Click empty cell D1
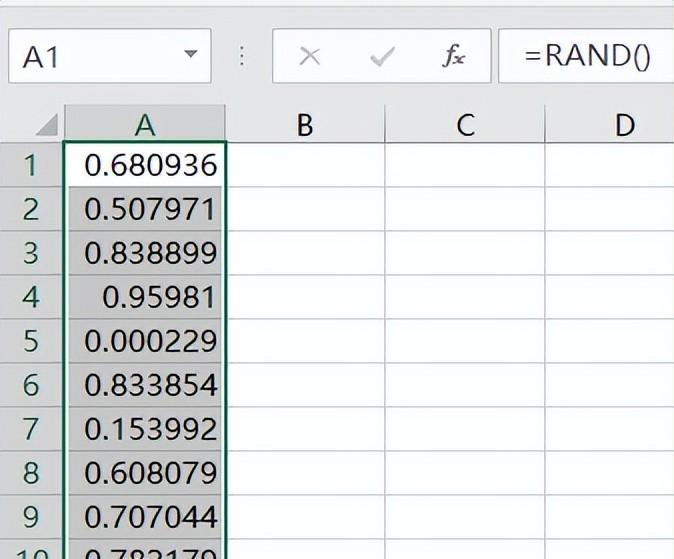Image resolution: width=674 pixels, height=559 pixels. [610, 165]
